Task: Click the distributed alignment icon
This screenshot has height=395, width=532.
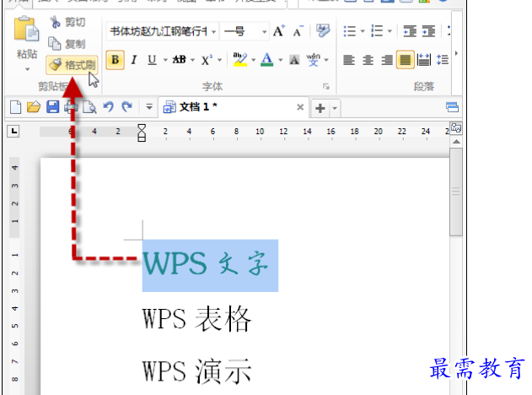Action: pos(424,60)
